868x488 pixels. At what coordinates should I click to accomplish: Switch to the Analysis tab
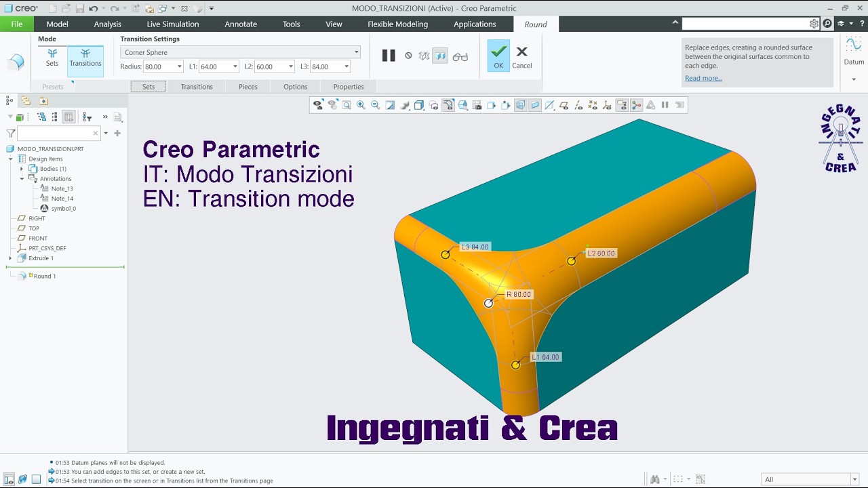108,24
